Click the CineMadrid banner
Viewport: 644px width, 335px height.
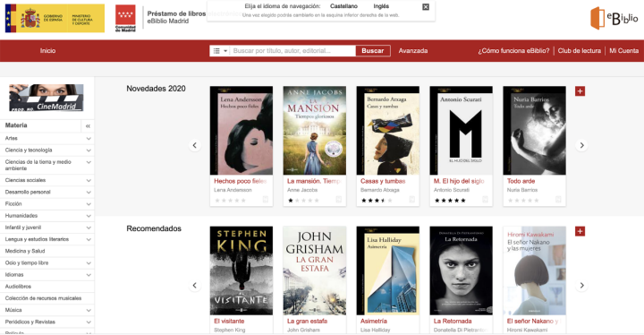click(x=47, y=98)
